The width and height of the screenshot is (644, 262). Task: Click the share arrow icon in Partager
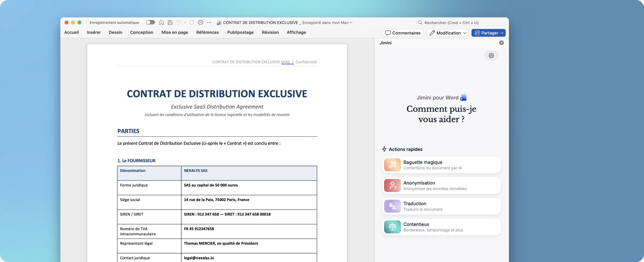[x=477, y=33]
